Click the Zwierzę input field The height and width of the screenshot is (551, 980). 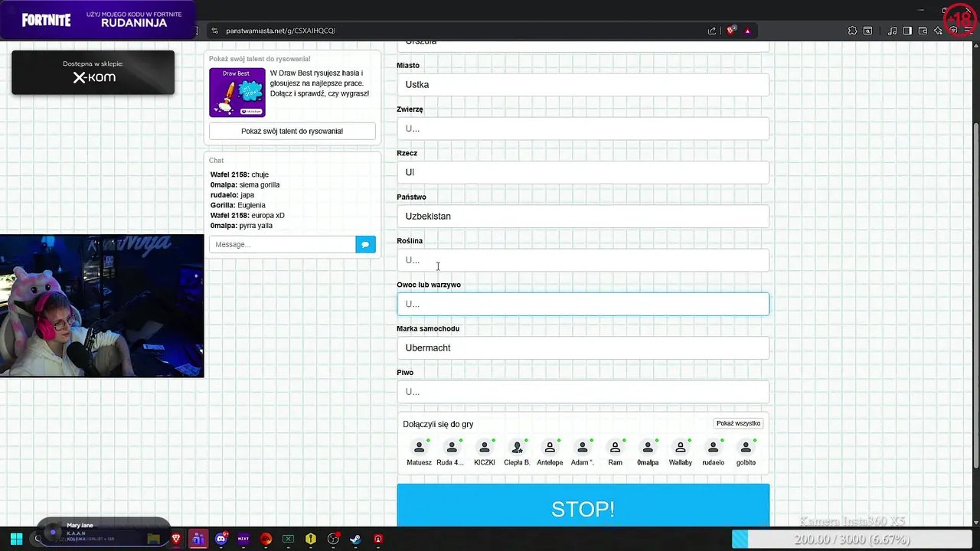pos(583,129)
